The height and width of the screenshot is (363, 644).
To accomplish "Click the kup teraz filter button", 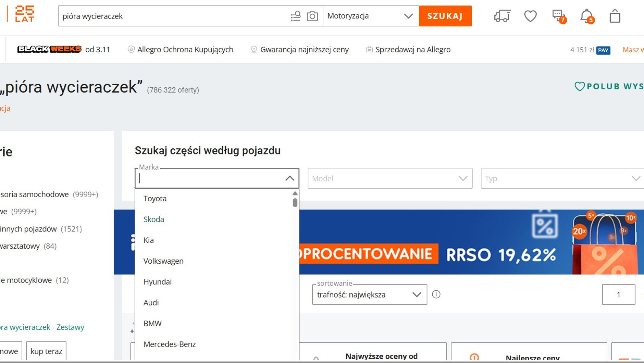I will (46, 351).
